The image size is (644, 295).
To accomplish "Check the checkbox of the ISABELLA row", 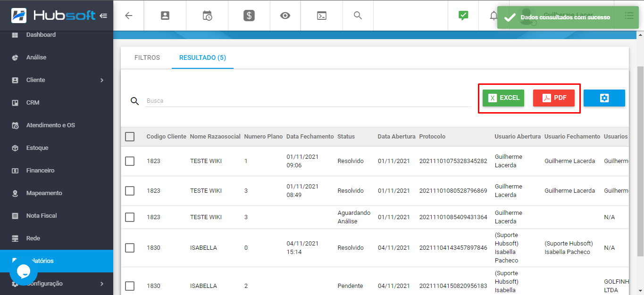I will pyautogui.click(x=130, y=247).
